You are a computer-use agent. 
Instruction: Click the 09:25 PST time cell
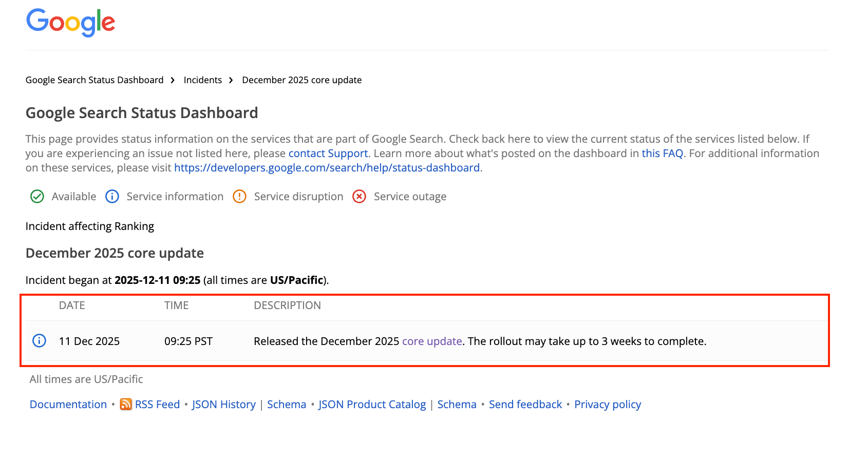[x=188, y=341]
